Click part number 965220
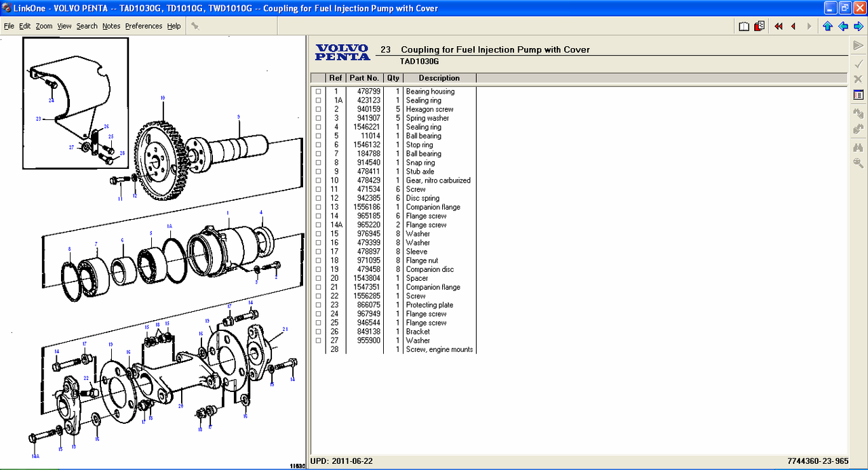This screenshot has width=868, height=470. click(369, 225)
